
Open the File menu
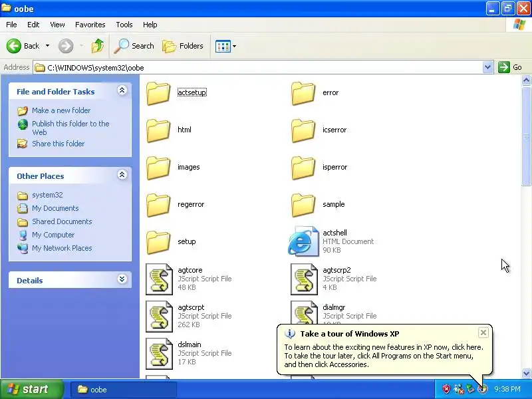point(11,25)
